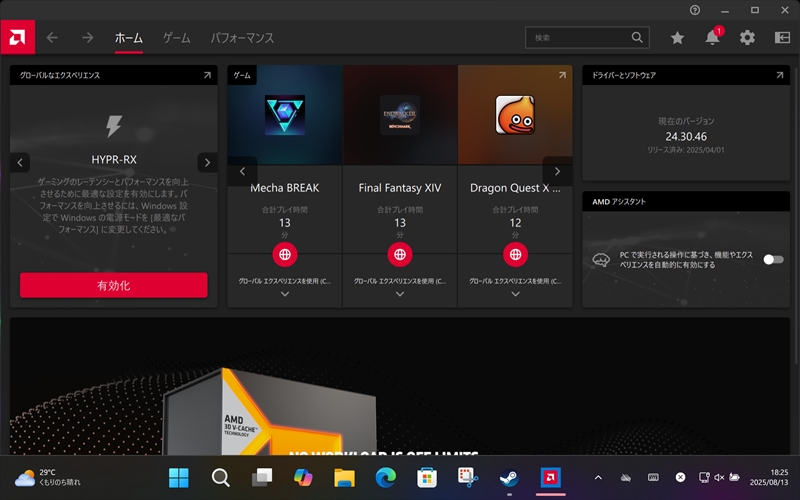Open weather widget 29°C
This screenshot has width=800, height=500.
(x=47, y=478)
